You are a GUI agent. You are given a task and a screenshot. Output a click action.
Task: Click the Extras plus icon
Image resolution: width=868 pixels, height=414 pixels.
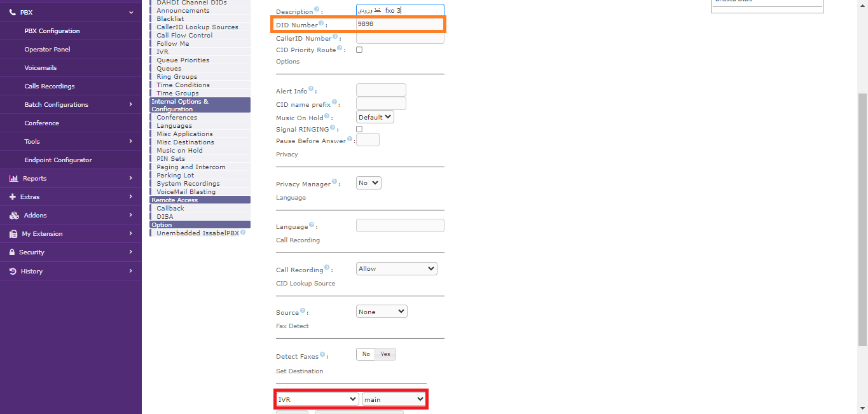tap(13, 197)
